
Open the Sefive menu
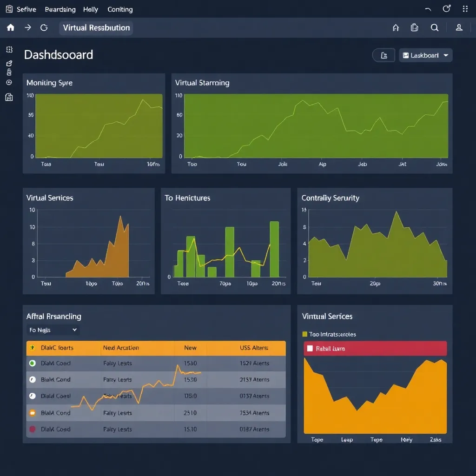[26, 9]
